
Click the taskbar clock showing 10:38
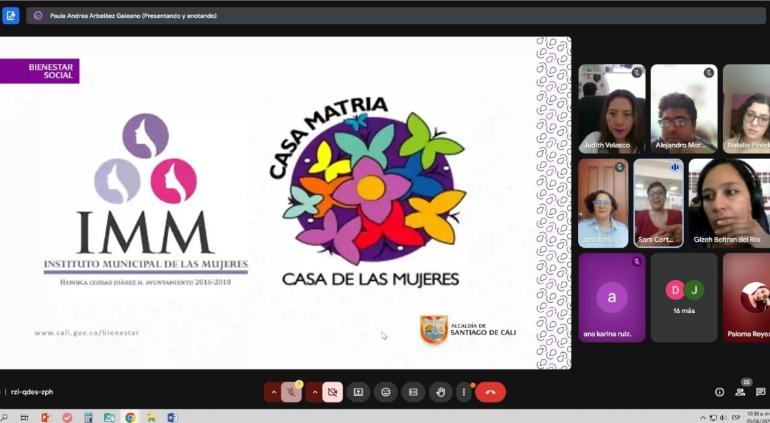[x=758, y=417]
